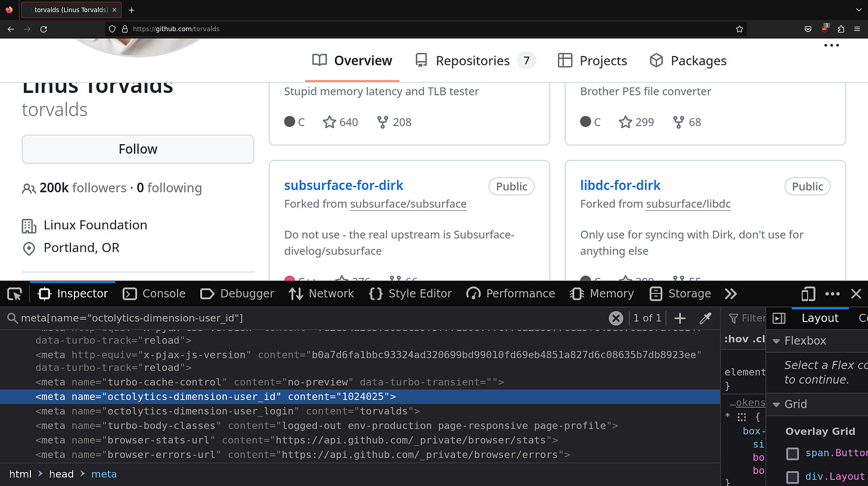Open the uBlock Origin extension icon
Screen dimensions: 868x486
pos(825,29)
